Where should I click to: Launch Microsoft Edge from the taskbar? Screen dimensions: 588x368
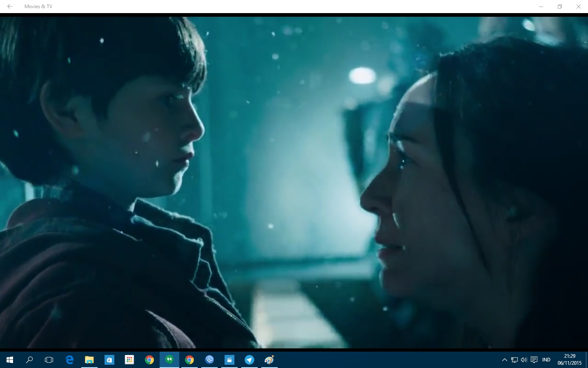(69, 360)
